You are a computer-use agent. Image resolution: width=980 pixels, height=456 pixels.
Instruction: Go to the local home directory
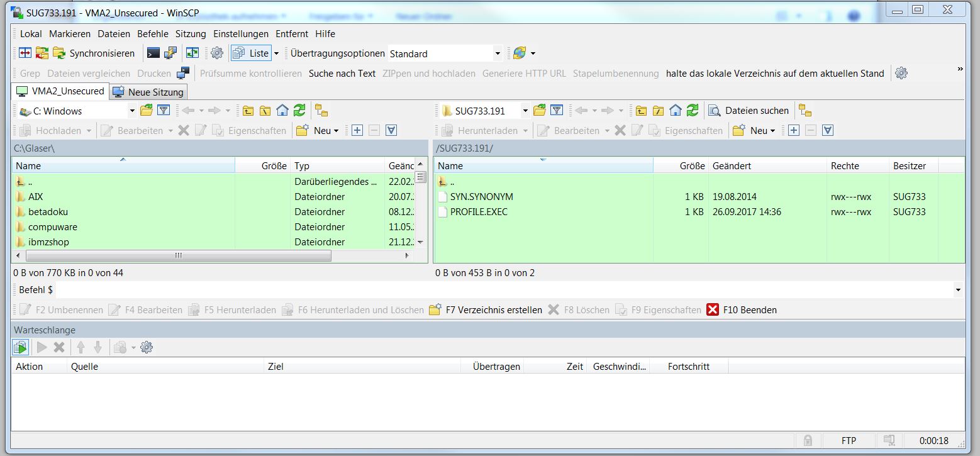tap(282, 111)
